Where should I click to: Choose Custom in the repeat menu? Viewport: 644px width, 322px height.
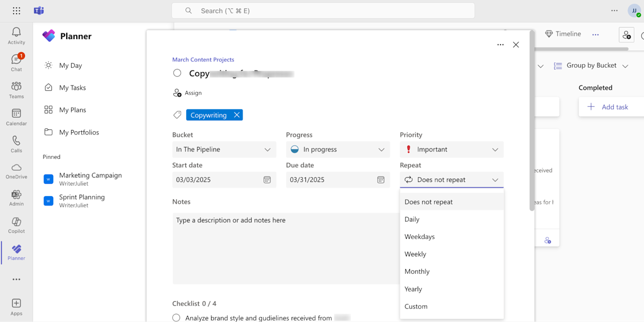click(416, 306)
